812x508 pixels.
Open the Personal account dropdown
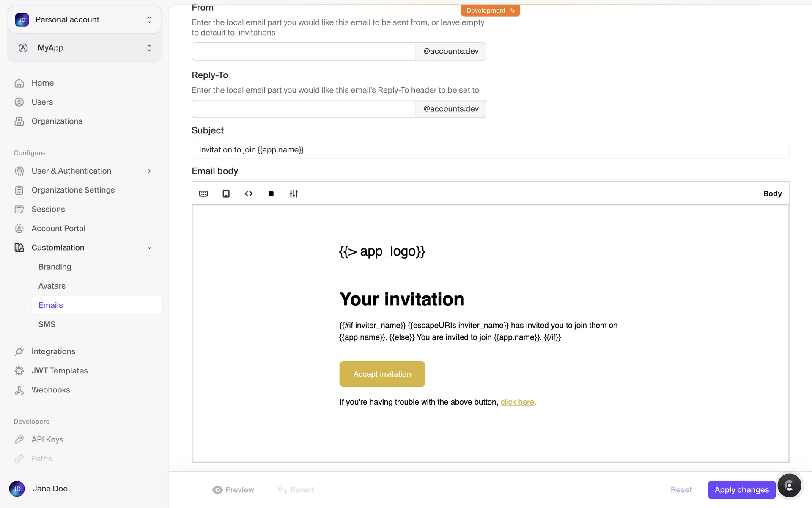(x=85, y=20)
